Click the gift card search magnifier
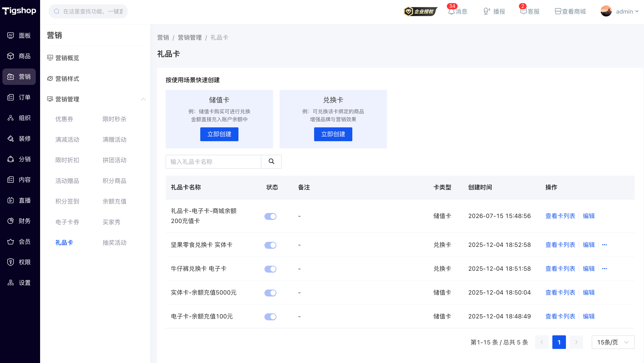The width and height of the screenshot is (644, 363). tap(271, 161)
